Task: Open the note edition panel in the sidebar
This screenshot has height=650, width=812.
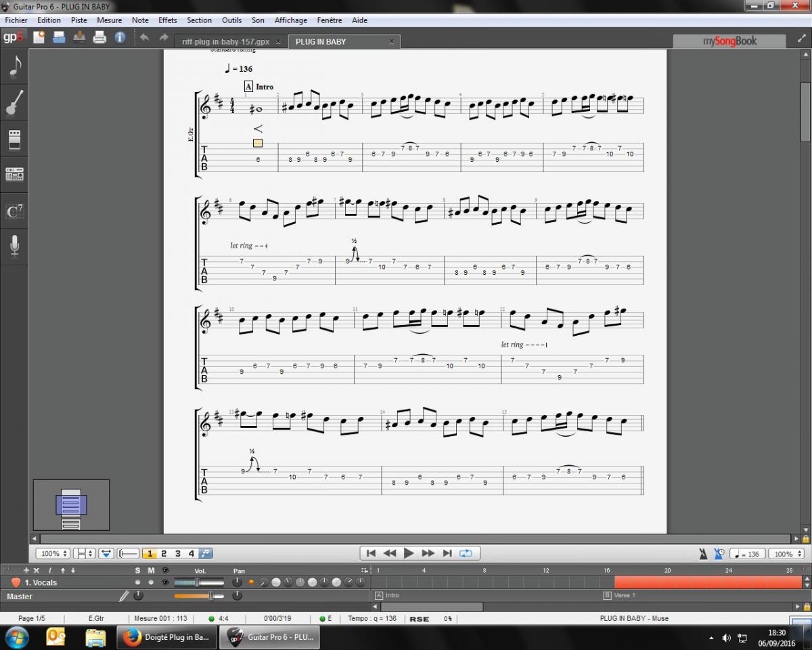Action: point(14,66)
